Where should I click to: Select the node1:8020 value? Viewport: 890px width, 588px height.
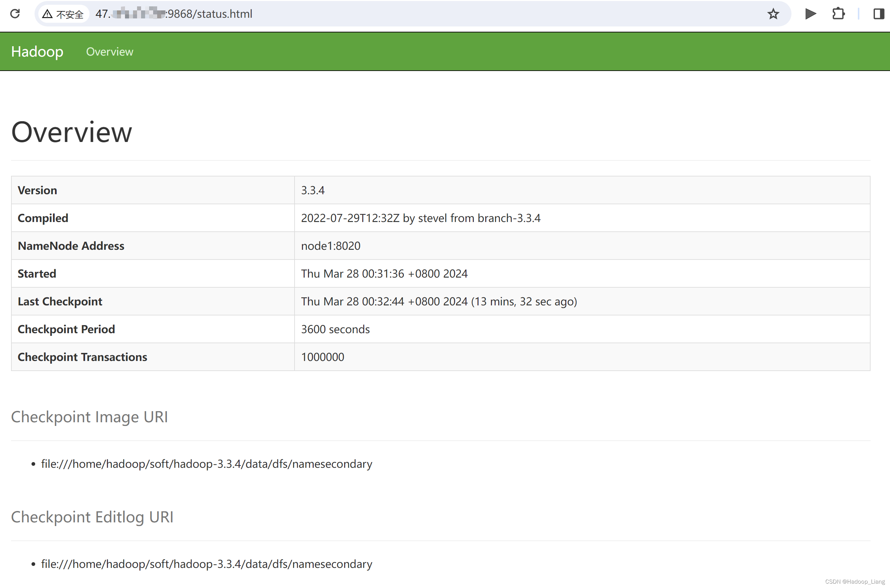[330, 246]
